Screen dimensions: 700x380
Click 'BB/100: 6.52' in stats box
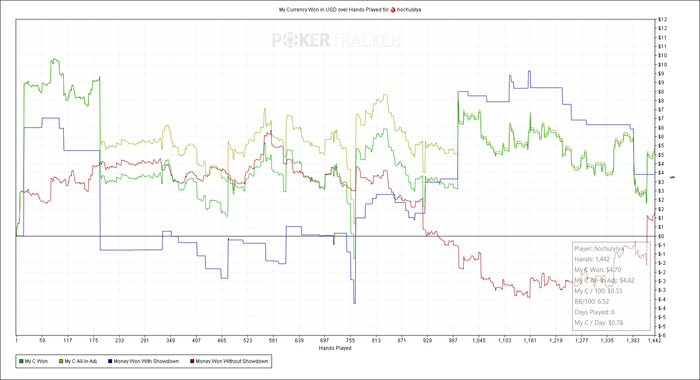pyautogui.click(x=592, y=301)
